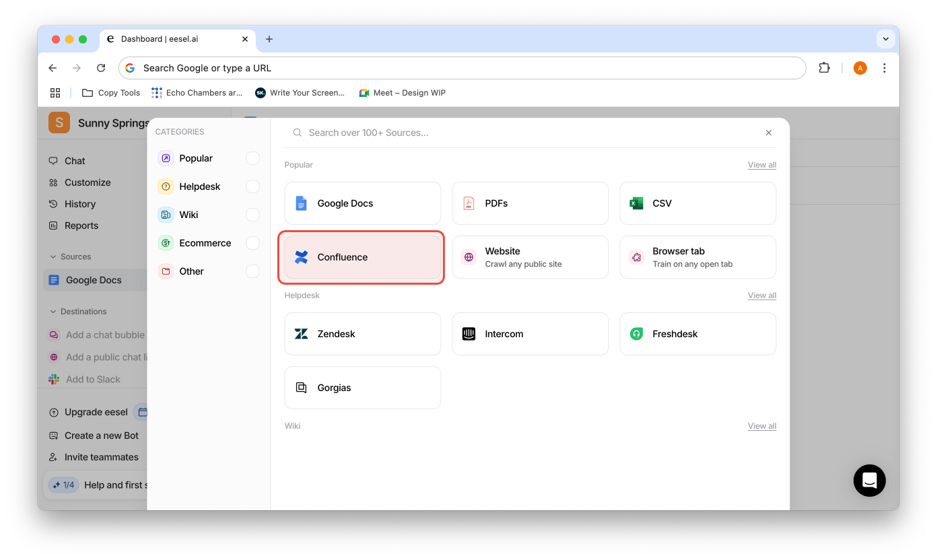Choose the CSV source card
The width and height of the screenshot is (937, 560).
[x=698, y=203]
